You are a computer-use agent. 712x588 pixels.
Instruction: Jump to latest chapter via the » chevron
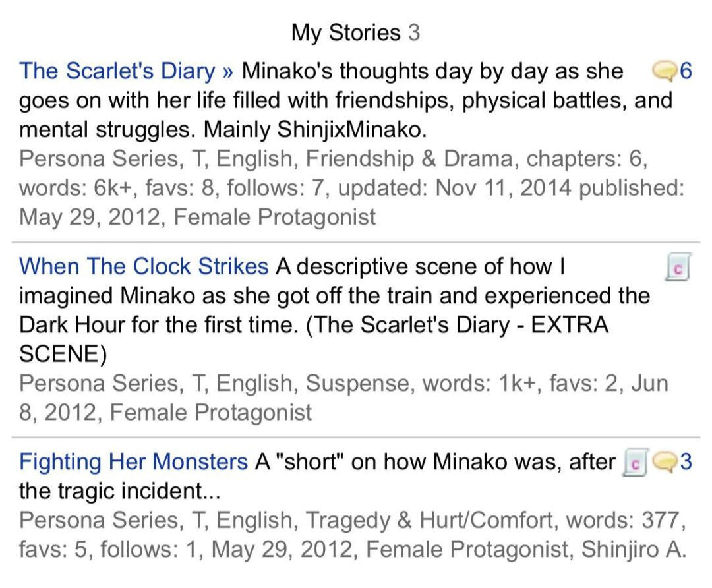[229, 71]
